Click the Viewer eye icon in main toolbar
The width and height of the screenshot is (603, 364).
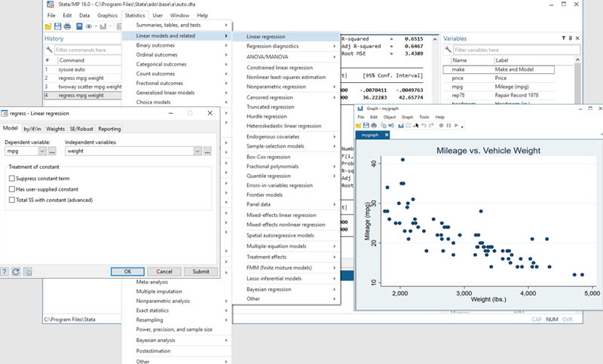pos(89,26)
